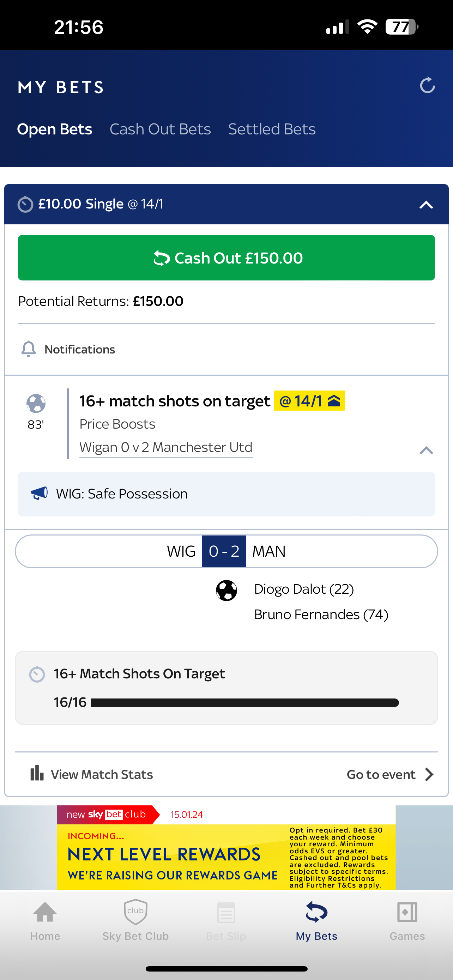The height and width of the screenshot is (980, 453).
Task: Open the Wigan 0 v 2 Manchester Utd link
Action: click(166, 447)
